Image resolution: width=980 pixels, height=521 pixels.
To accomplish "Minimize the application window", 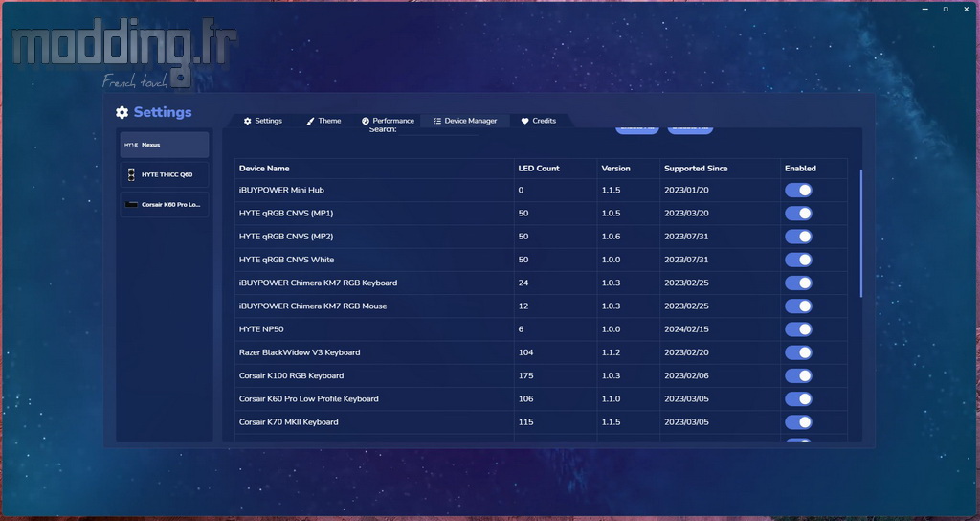I will [x=925, y=9].
